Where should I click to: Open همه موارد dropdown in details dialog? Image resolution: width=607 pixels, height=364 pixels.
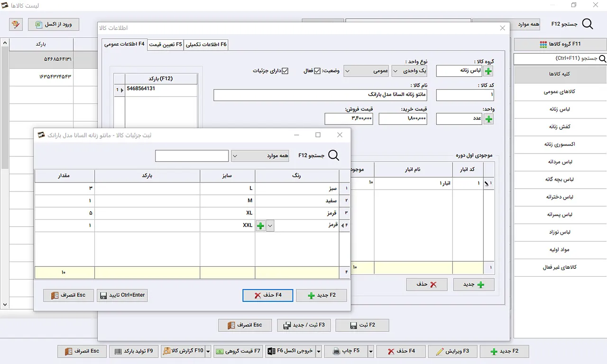coord(260,156)
